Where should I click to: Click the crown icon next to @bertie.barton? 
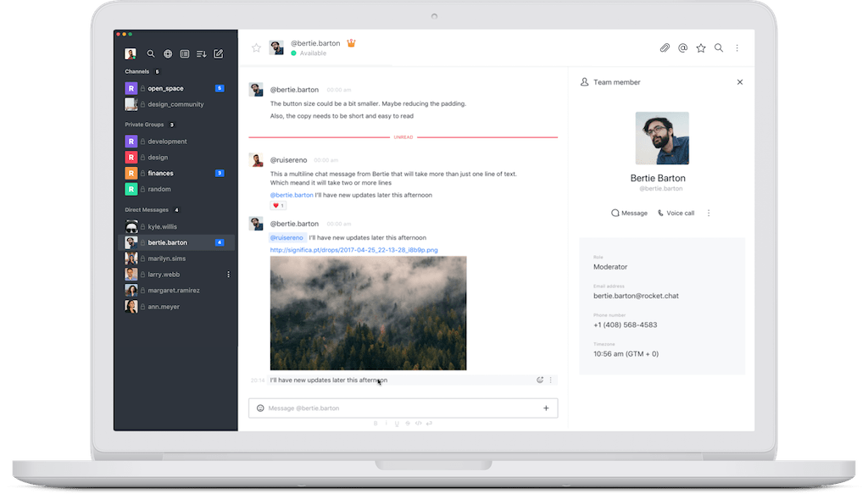[x=351, y=42]
